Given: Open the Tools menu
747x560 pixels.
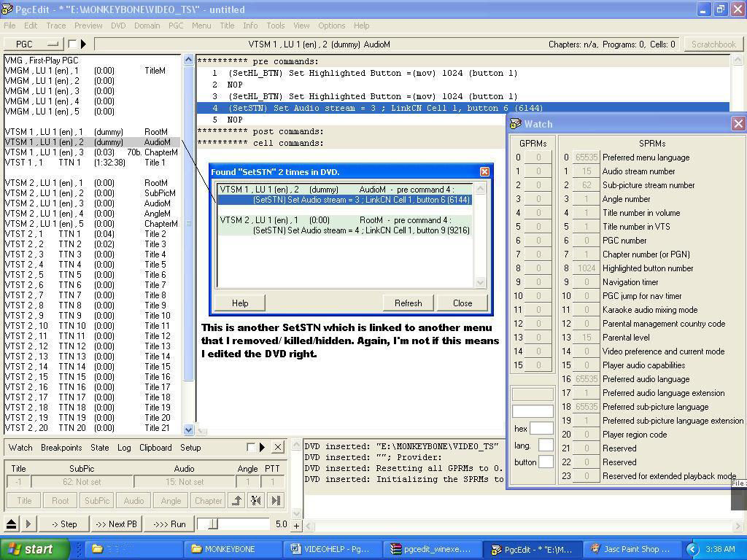Looking at the screenshot, I should coord(275,26).
